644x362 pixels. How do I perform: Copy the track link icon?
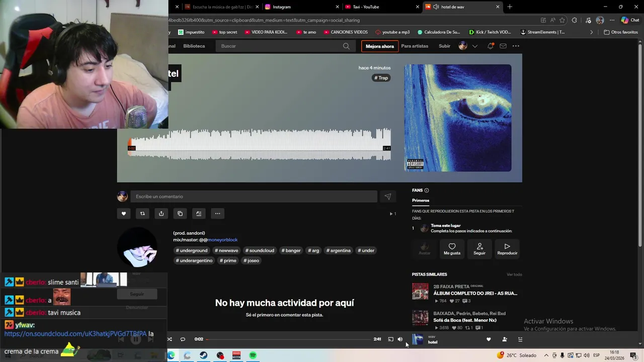180,214
